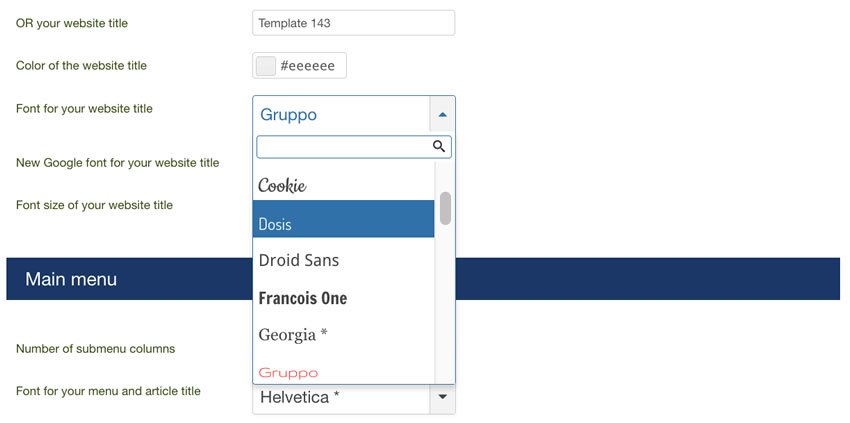Click the Number of submenu columns label
Image resolution: width=850 pixels, height=423 pixels.
tap(95, 349)
